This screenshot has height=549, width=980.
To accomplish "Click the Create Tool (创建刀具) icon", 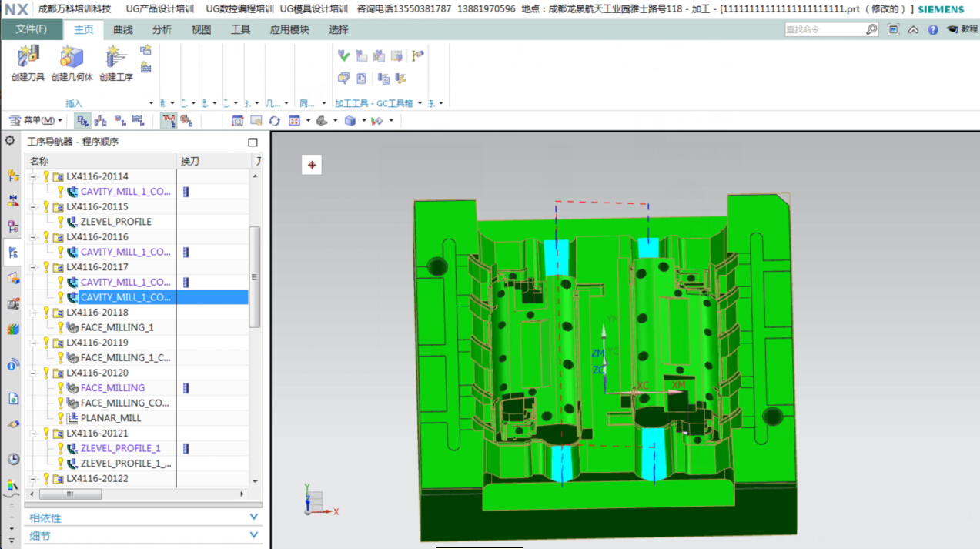I will [x=28, y=57].
